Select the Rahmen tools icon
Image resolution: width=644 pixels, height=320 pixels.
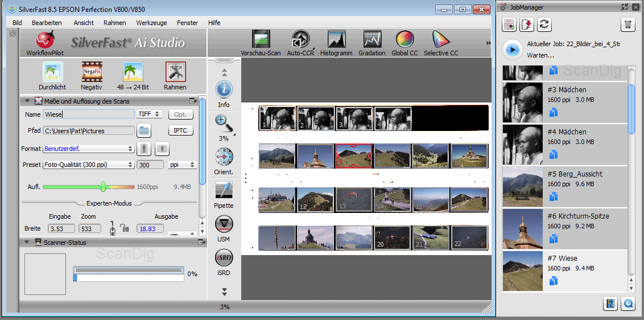pyautogui.click(x=175, y=72)
